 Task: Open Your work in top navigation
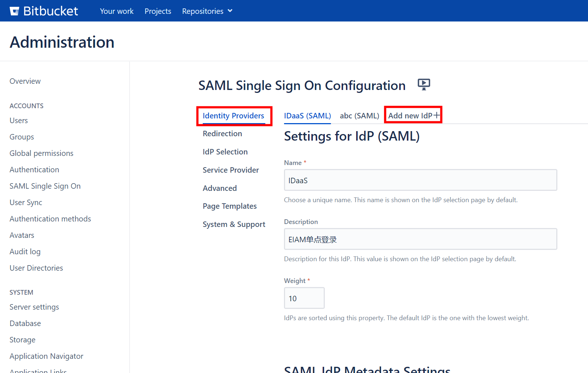click(x=117, y=11)
